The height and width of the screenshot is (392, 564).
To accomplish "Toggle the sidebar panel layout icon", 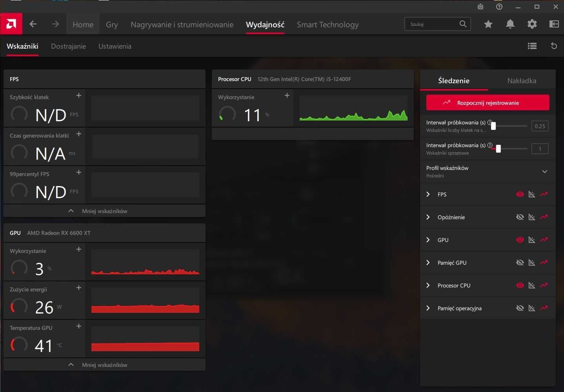I will [554, 24].
